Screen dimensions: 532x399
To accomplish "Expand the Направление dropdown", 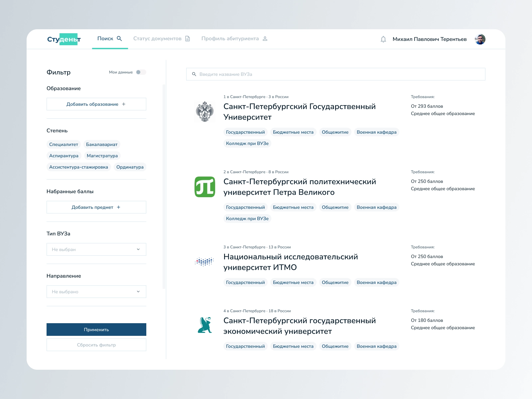I will [x=96, y=292].
